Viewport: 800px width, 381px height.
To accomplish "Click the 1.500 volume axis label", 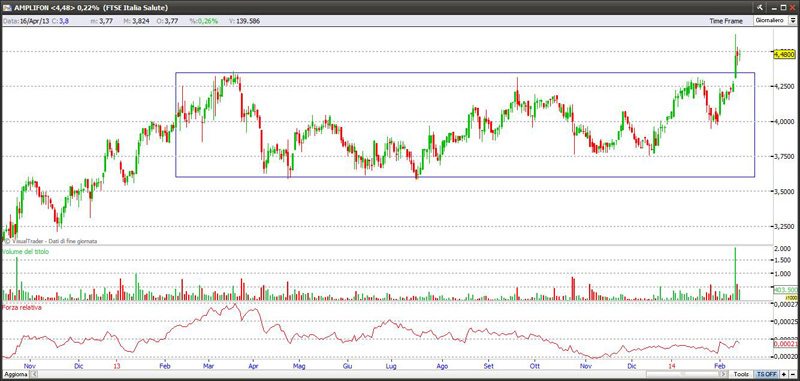I will pyautogui.click(x=783, y=261).
